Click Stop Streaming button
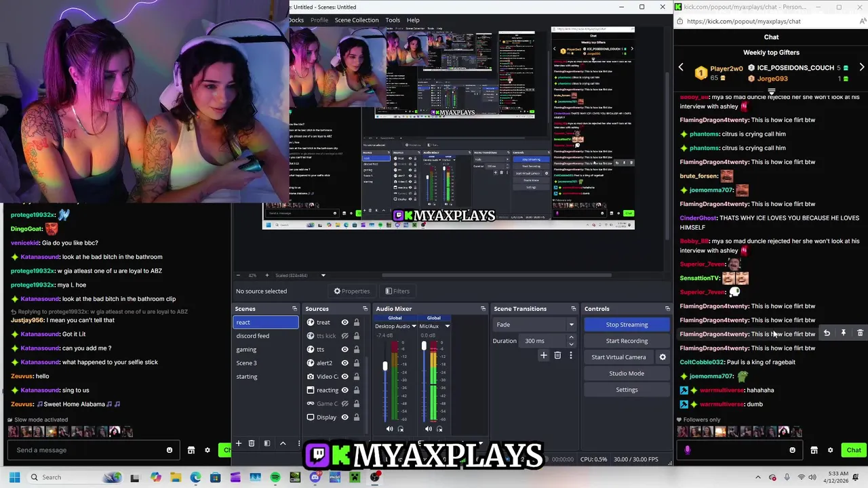Image resolution: width=868 pixels, height=488 pixels. coord(627,325)
